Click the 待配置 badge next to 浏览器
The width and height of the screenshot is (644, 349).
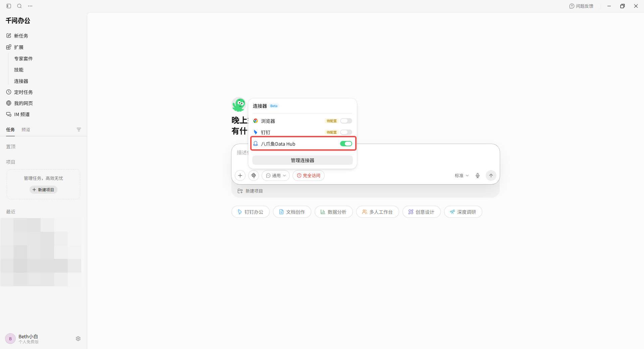(x=332, y=121)
